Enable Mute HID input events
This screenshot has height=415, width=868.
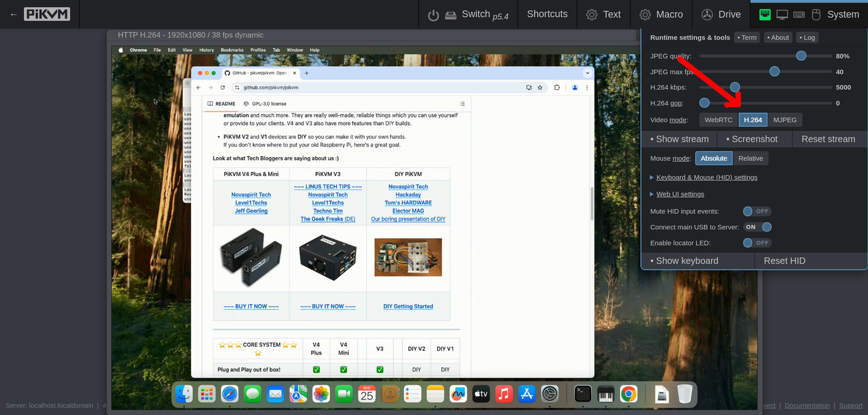758,211
